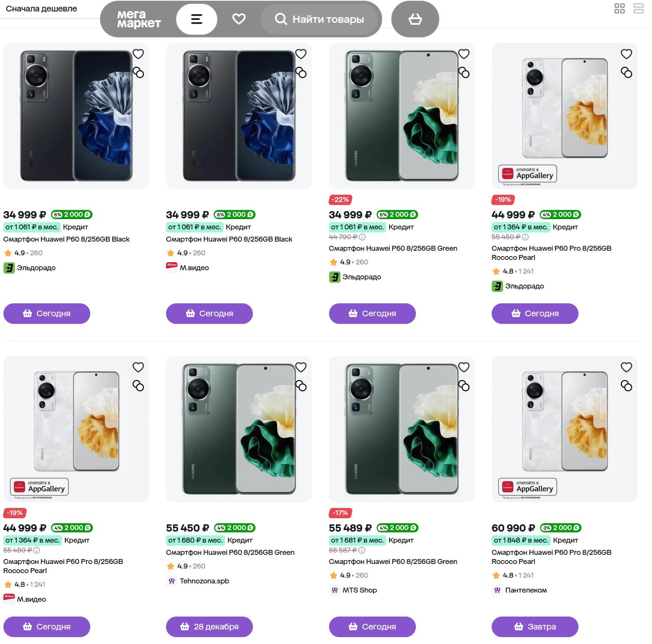Click 'от 1 848 ₽ в мес.' credit badge
This screenshot has width=652, height=644.
pyautogui.click(x=521, y=540)
